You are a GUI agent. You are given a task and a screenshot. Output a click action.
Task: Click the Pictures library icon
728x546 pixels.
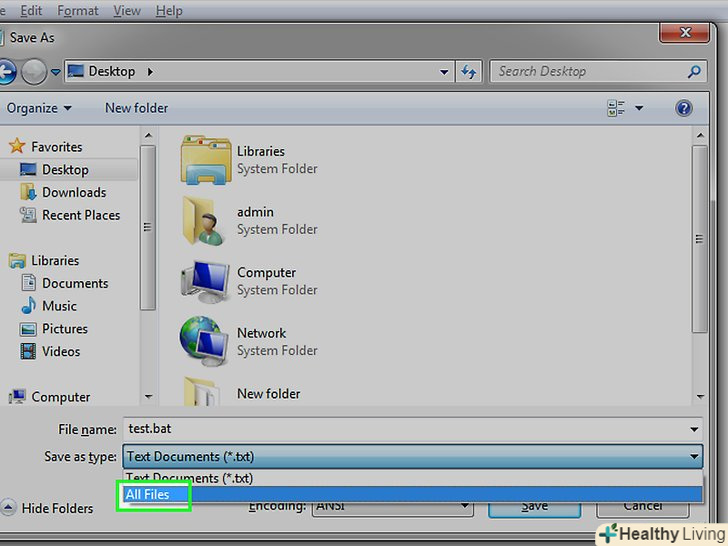pyautogui.click(x=28, y=329)
